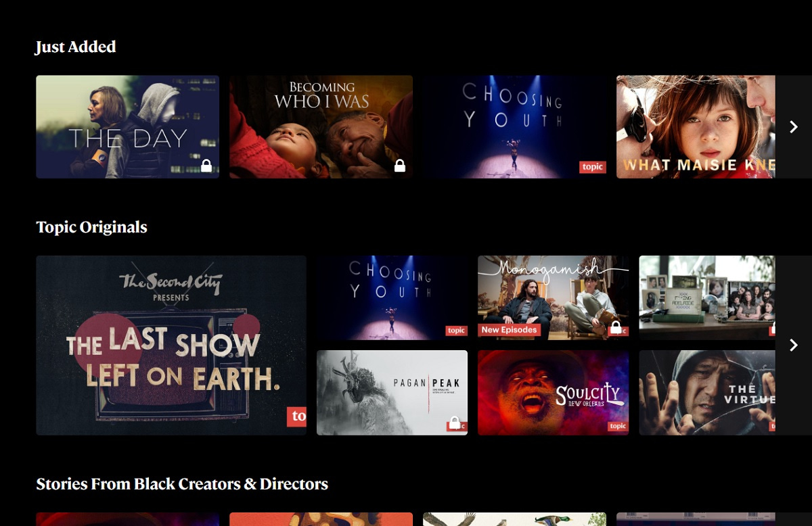Open The Day thumbnail in Just Added
Screen dimensions: 812x526
click(127, 126)
